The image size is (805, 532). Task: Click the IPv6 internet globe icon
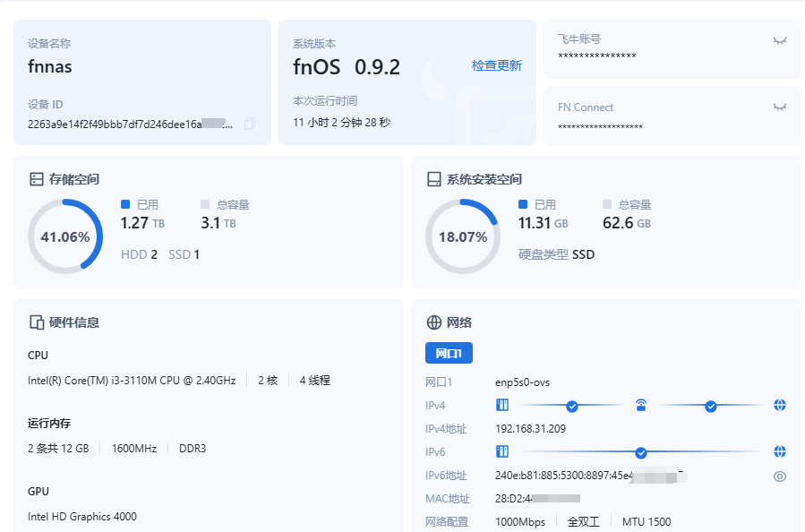(x=780, y=451)
